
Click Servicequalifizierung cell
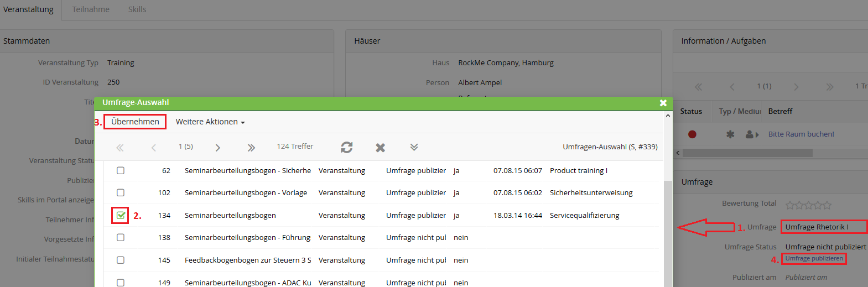(x=584, y=215)
